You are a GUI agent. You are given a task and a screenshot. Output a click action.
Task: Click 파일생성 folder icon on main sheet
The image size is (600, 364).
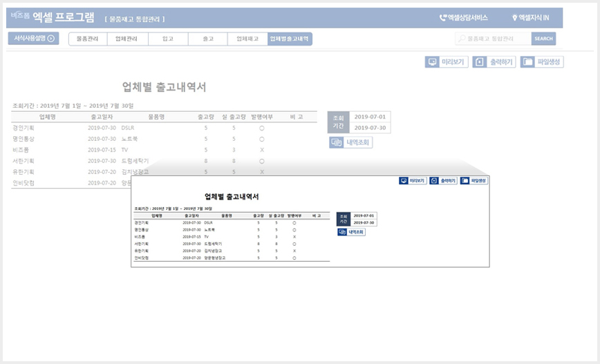coord(527,62)
